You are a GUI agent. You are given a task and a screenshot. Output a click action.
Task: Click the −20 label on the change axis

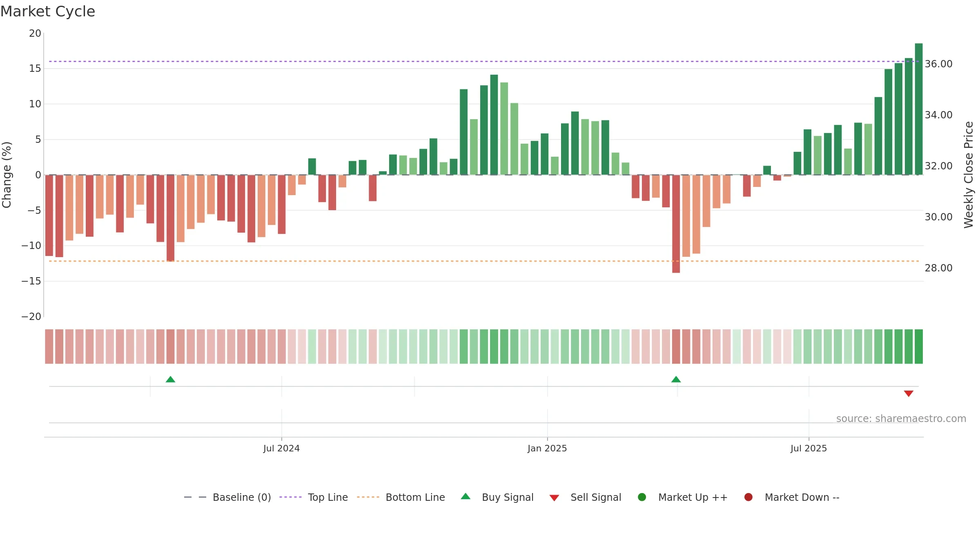click(31, 316)
